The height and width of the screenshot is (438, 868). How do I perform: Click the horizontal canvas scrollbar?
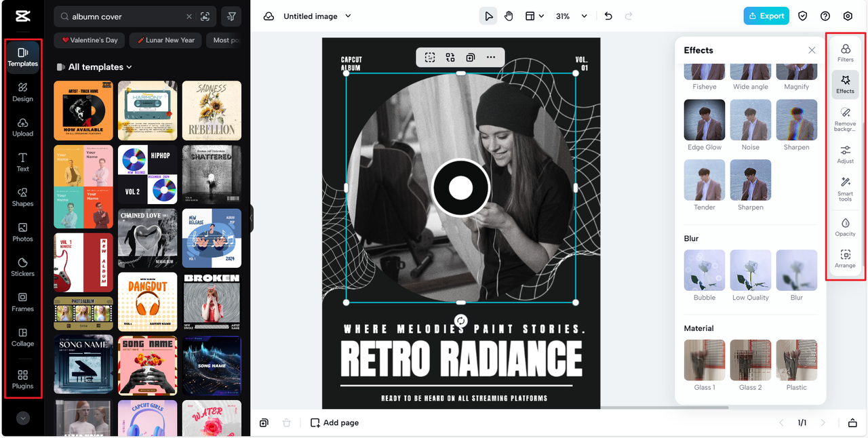[x=663, y=407]
